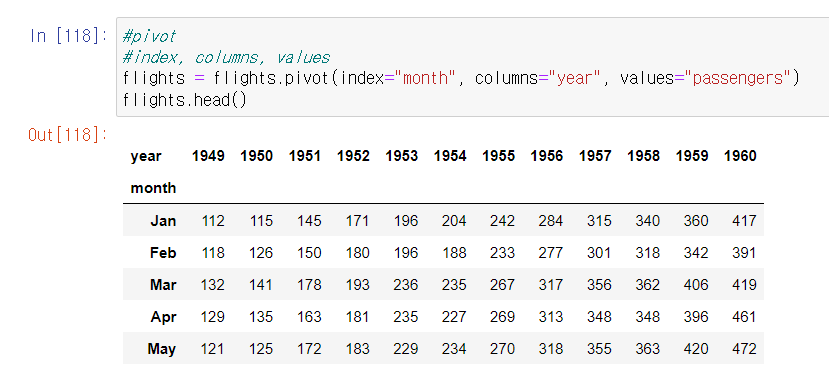
Task: Click value 267 for Mar 1955
Action: pos(503,285)
